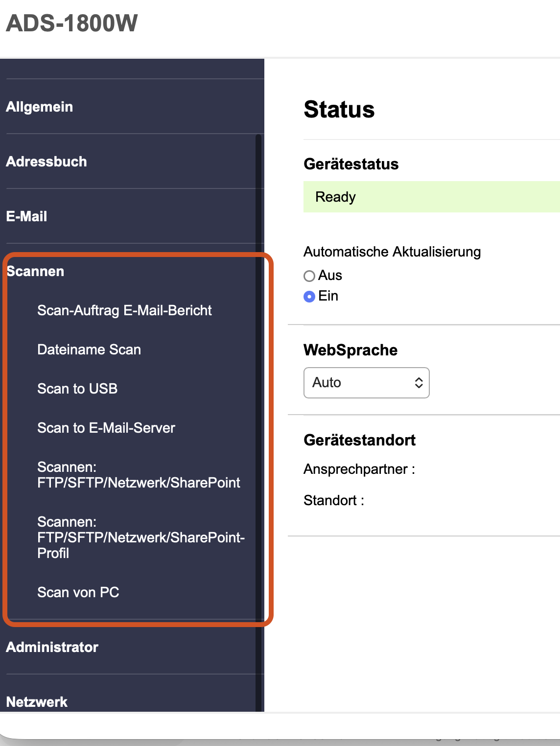Expand the E-Mail sidebar section

[26, 216]
